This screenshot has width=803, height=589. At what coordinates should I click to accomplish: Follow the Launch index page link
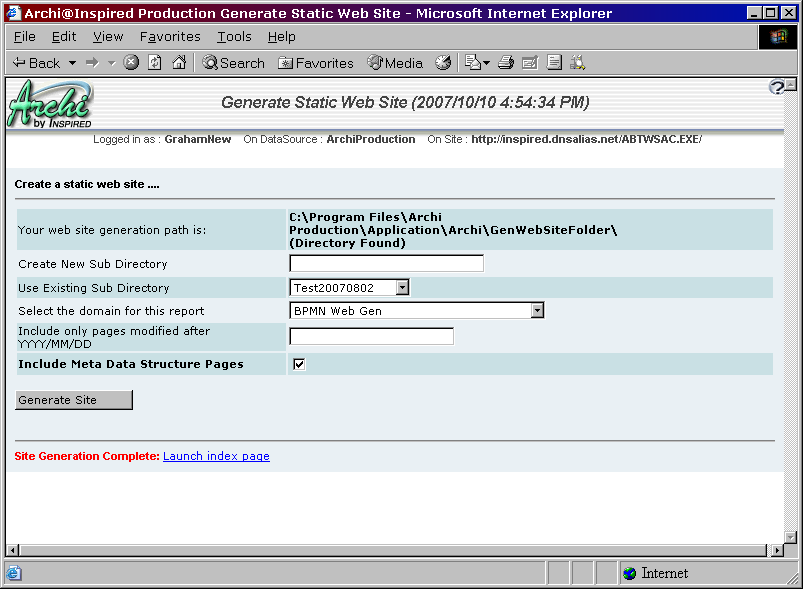[216, 456]
